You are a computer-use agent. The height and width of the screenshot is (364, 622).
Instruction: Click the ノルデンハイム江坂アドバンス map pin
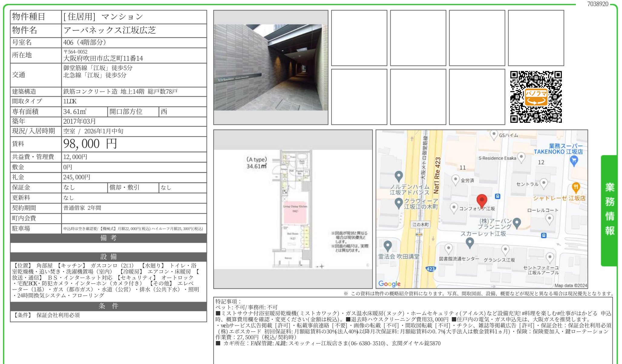tap(399, 176)
